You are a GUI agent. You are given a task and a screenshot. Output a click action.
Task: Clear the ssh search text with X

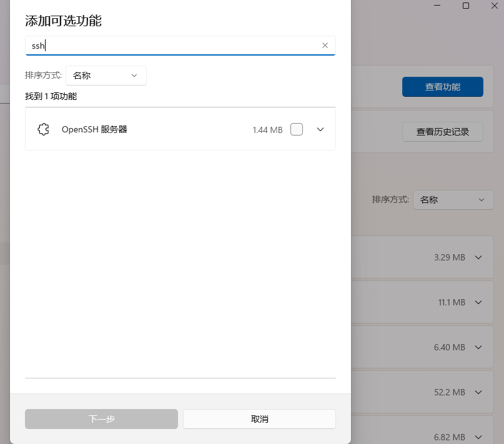325,46
